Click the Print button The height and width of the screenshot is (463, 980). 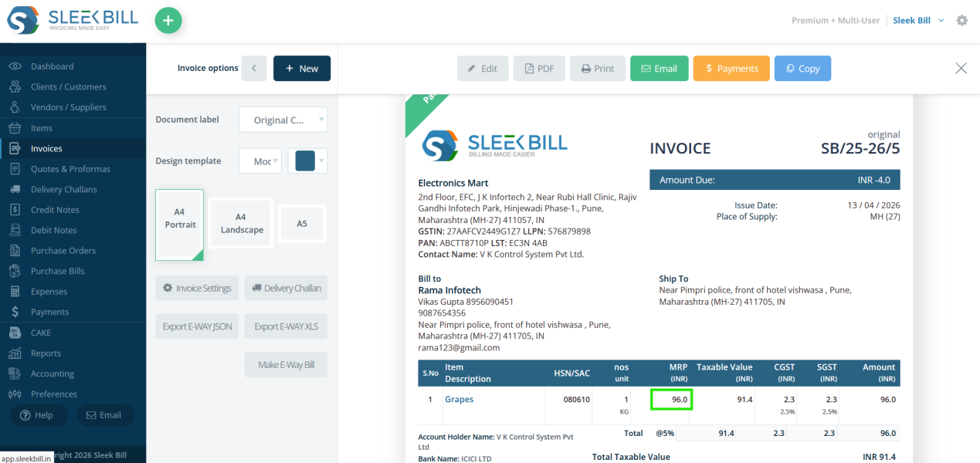pos(598,69)
